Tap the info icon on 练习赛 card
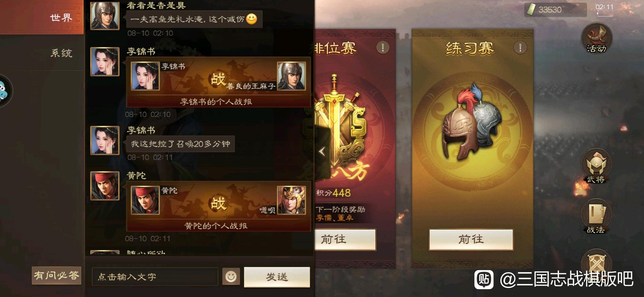 [x=520, y=48]
